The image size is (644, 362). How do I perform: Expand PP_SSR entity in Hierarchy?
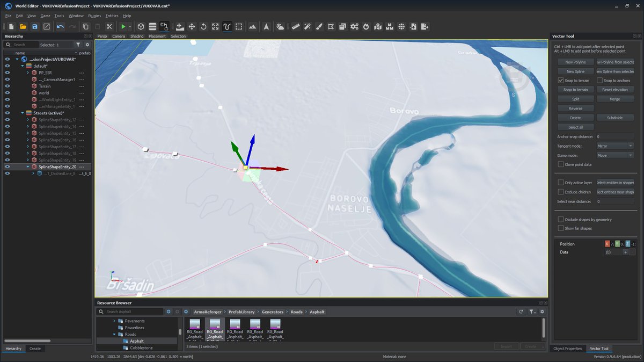(x=28, y=73)
